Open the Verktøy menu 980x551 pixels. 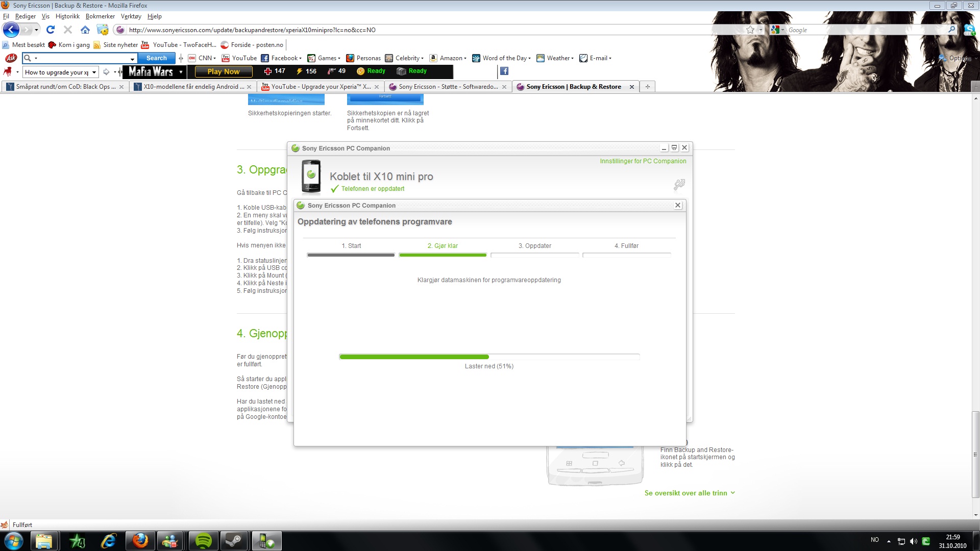(131, 16)
